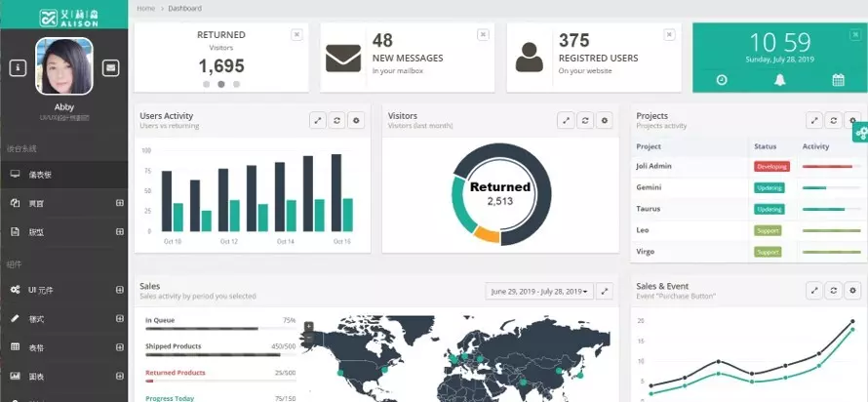Viewport: 868px width, 402px height.
Task: Expand the UI 元件 sidebar submenu
Action: (119, 290)
